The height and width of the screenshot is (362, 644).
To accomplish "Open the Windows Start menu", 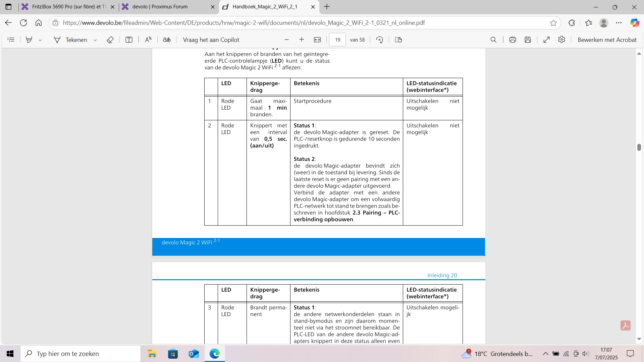I will pyautogui.click(x=10, y=354).
